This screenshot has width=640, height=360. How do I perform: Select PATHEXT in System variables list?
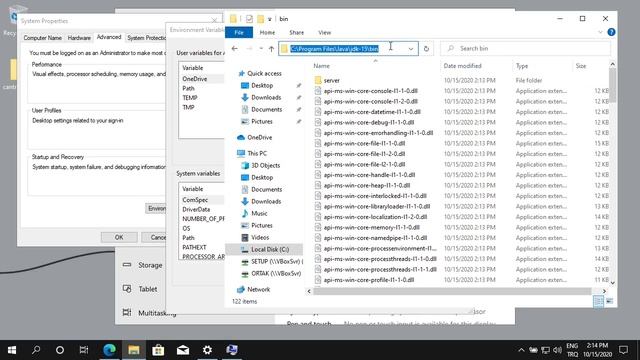(194, 247)
